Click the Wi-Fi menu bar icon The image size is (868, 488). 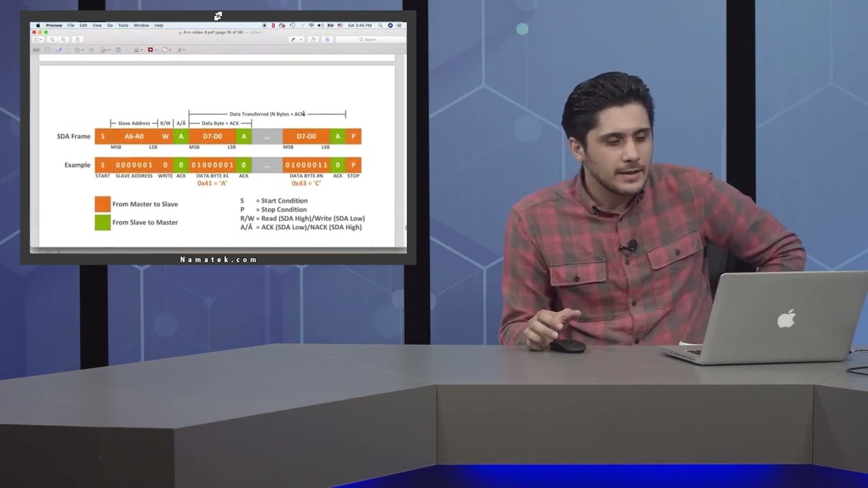pos(311,25)
